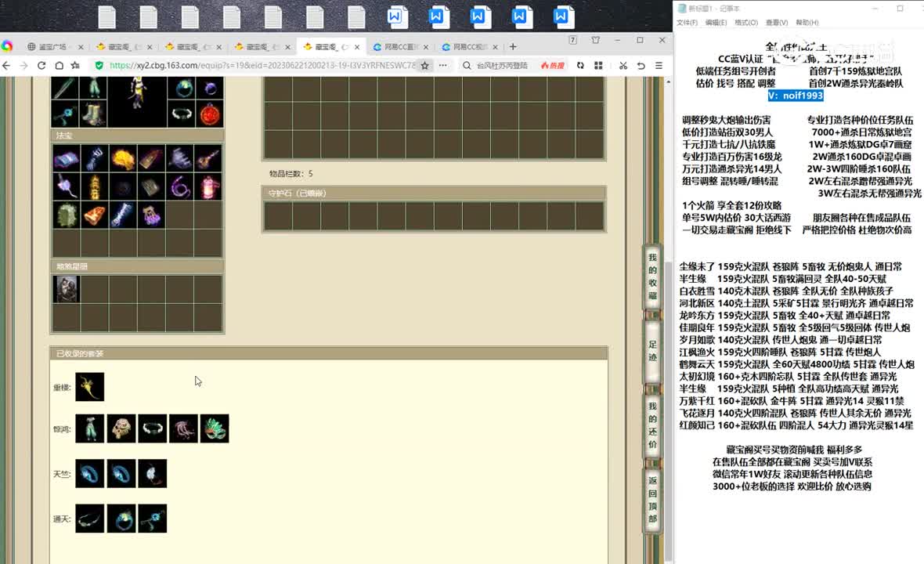
Task: Switch to the last 网易CC browser tab
Action: point(470,46)
